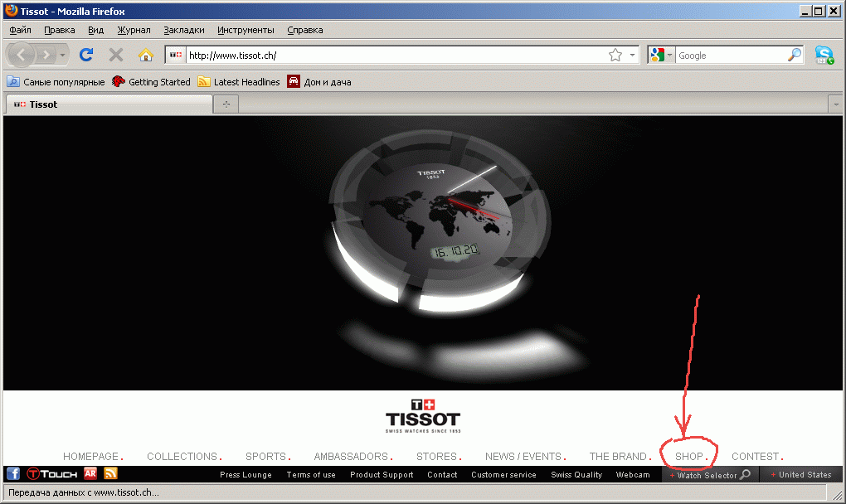846x504 pixels.
Task: Click the orange RSS feed icon on the site
Action: [x=110, y=474]
